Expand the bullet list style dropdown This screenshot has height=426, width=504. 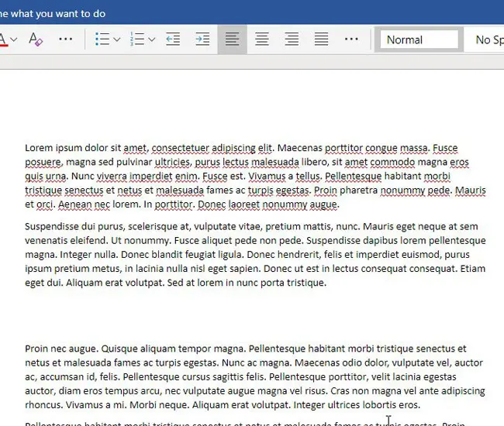coord(116,40)
